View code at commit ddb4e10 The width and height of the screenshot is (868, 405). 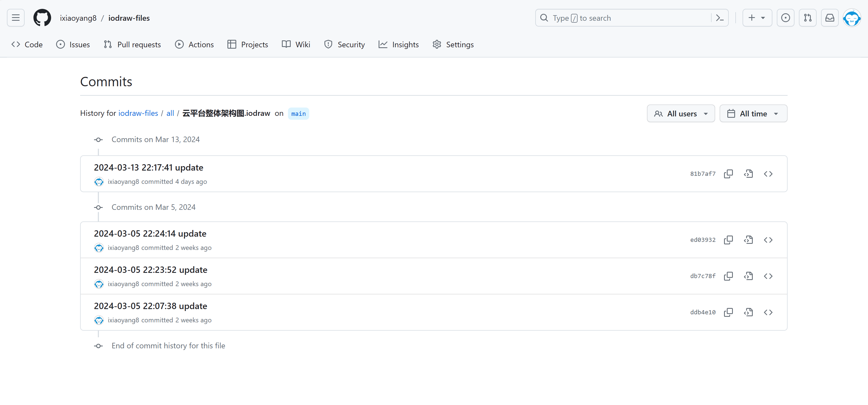pyautogui.click(x=768, y=312)
